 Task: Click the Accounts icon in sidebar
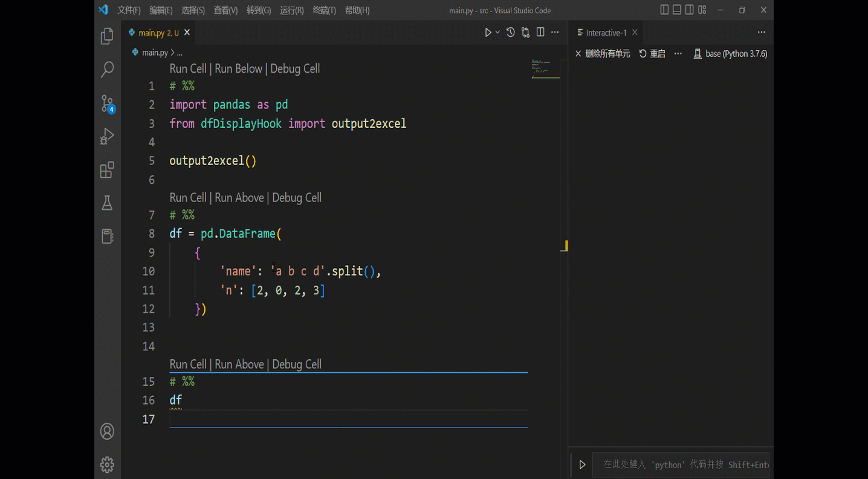coord(107,431)
